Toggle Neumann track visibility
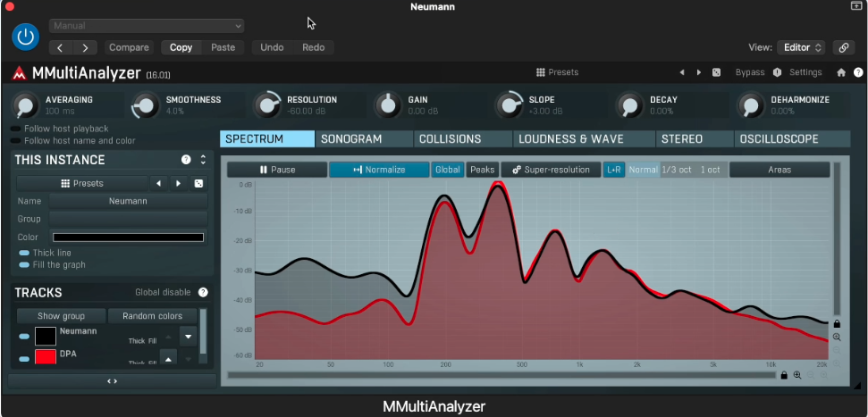 pos(24,337)
